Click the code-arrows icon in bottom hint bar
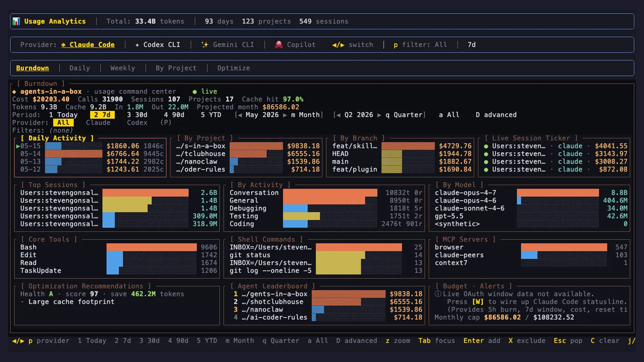The width and height of the screenshot is (644, 362). click(18, 341)
